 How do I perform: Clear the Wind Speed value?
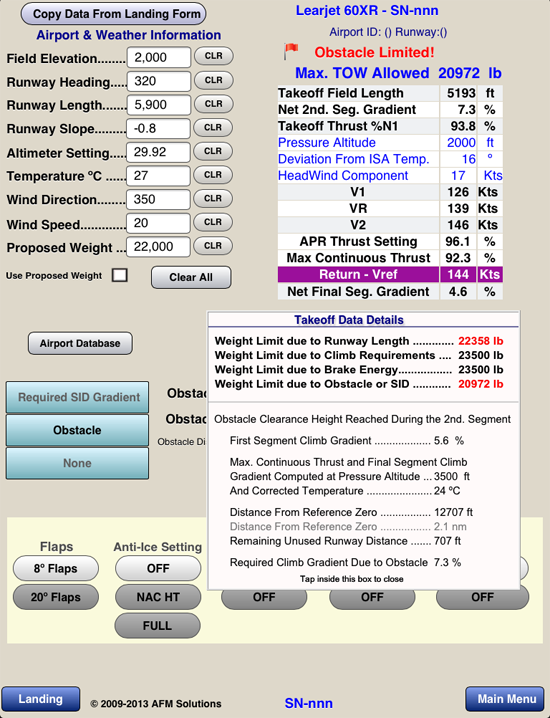tap(213, 222)
